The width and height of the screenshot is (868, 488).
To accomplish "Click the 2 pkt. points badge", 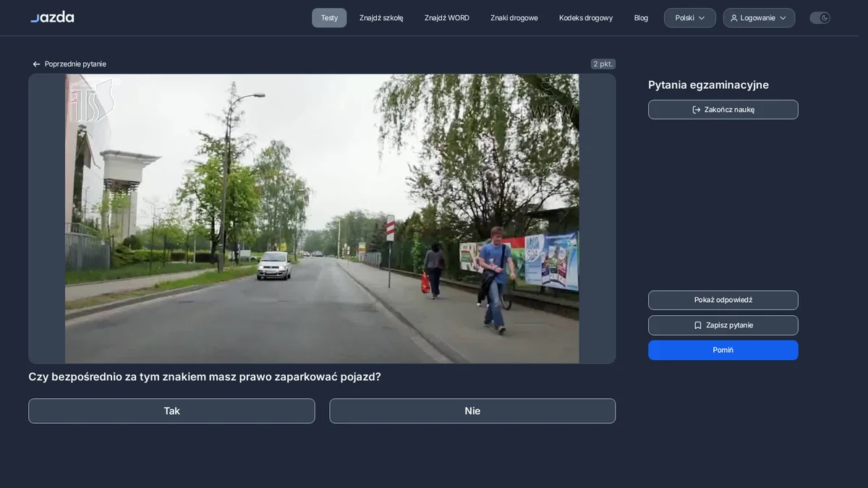I will point(603,64).
